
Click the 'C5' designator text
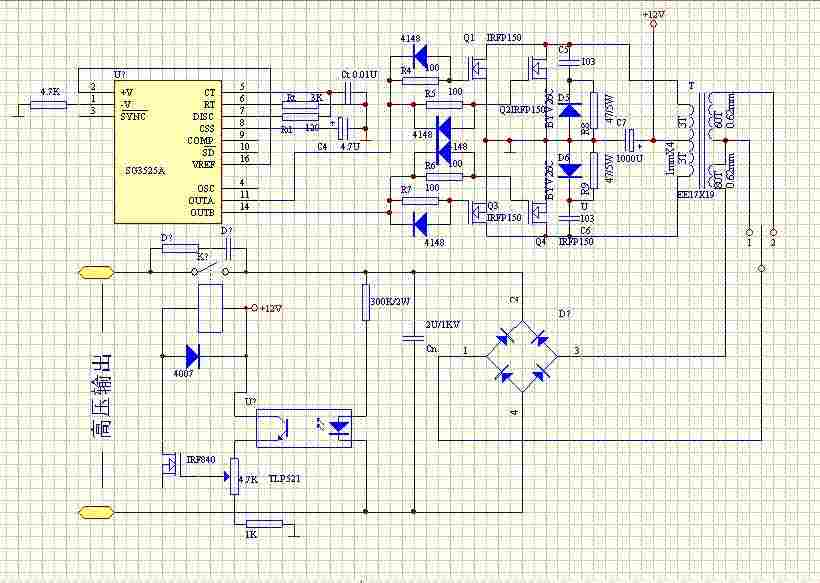tap(563, 50)
